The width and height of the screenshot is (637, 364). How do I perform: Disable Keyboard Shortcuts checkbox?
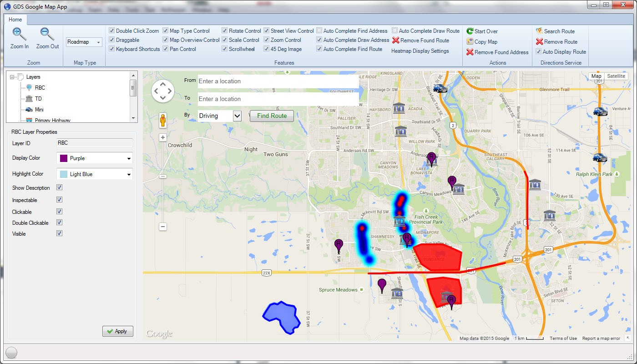tap(112, 49)
